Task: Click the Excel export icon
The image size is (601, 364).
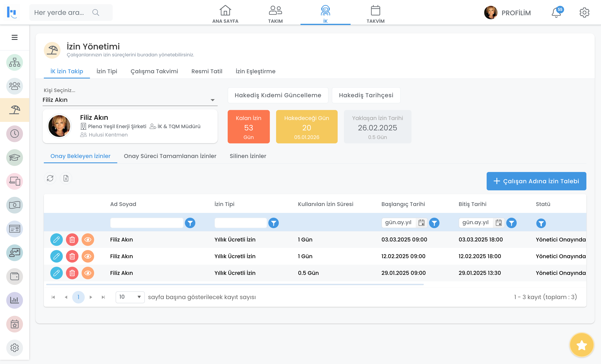Action: [x=66, y=178]
